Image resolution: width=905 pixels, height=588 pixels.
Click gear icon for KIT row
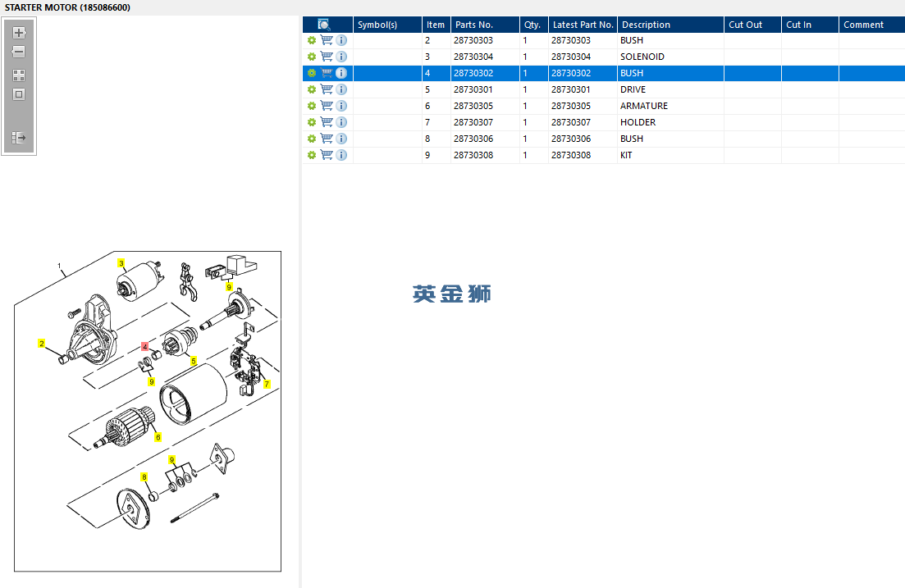click(x=312, y=155)
